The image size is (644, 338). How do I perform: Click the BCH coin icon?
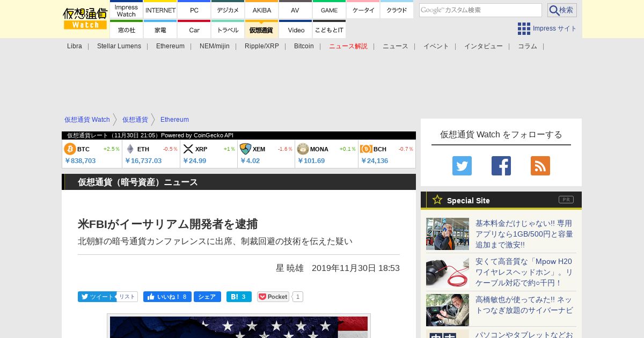tap(366, 149)
